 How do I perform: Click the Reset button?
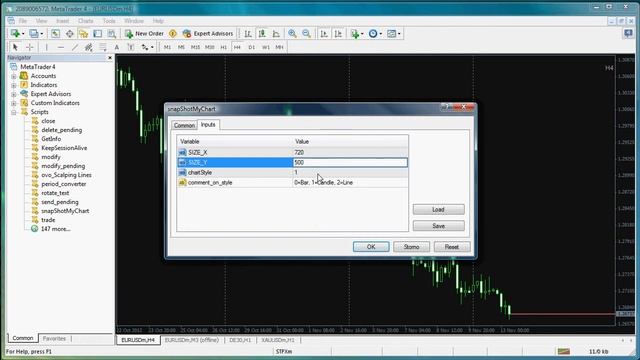pos(452,247)
